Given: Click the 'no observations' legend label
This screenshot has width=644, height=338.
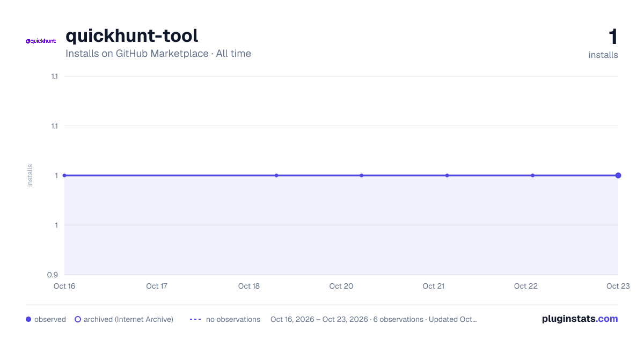Looking at the screenshot, I should click(233, 319).
